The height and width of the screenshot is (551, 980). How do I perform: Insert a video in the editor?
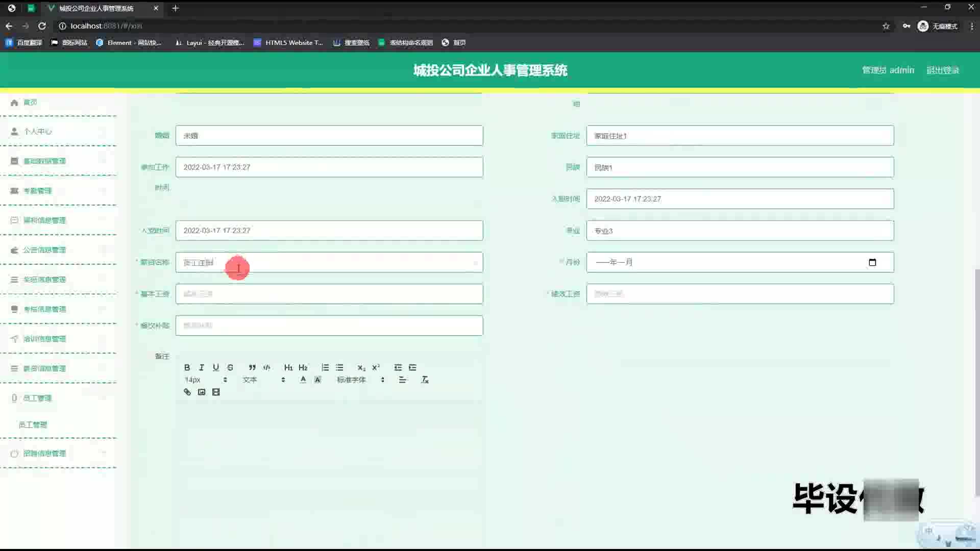[x=216, y=392]
